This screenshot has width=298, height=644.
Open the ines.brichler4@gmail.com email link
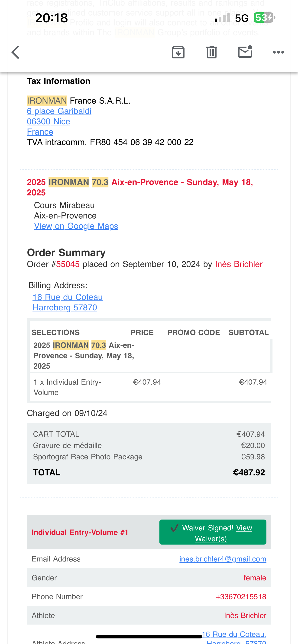223,559
